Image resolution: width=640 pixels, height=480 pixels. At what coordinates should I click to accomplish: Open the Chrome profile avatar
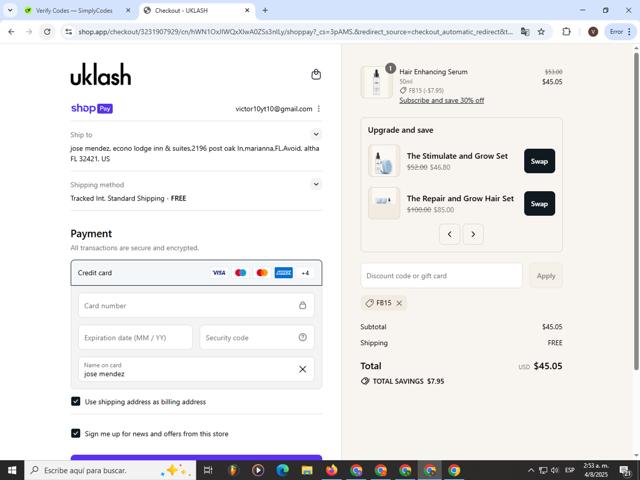(593, 31)
